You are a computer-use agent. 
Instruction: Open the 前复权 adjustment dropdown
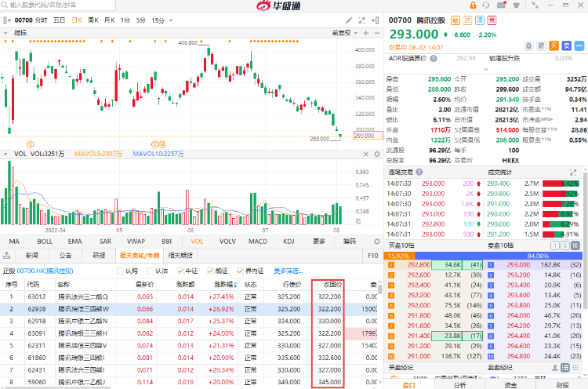click(345, 33)
